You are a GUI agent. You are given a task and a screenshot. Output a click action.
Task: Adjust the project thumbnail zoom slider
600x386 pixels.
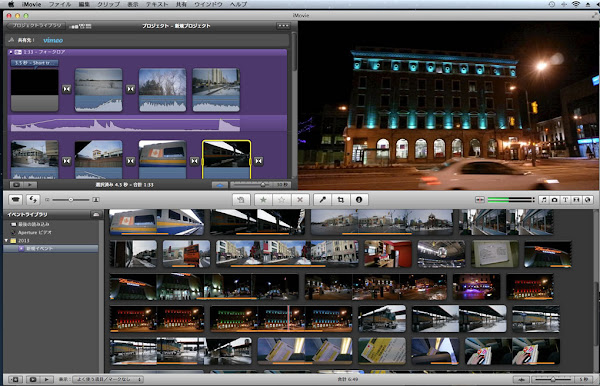(x=263, y=185)
